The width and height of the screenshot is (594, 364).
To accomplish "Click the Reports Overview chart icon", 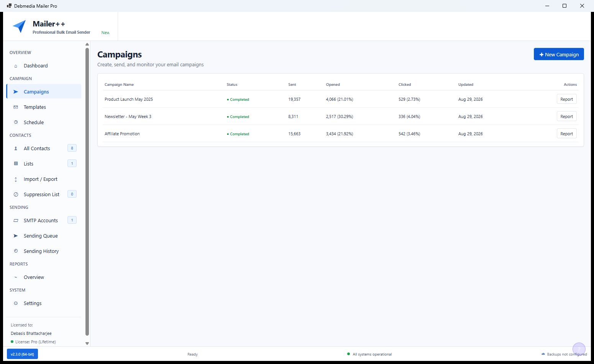I will click(x=16, y=277).
